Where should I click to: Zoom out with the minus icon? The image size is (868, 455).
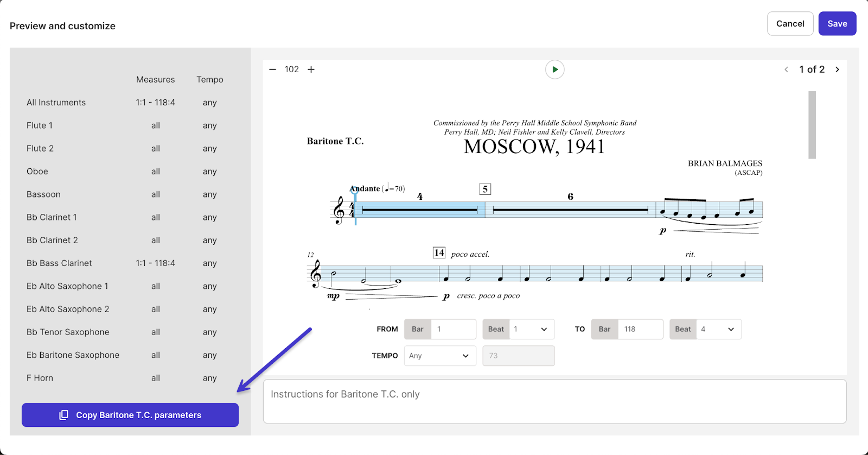coord(272,69)
